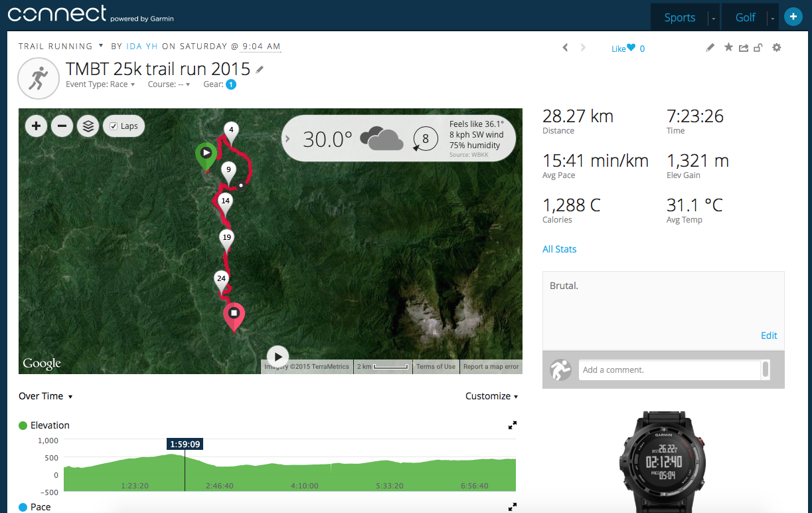Viewport: 812px width, 513px height.
Task: Zoom in on the map
Action: pos(36,126)
